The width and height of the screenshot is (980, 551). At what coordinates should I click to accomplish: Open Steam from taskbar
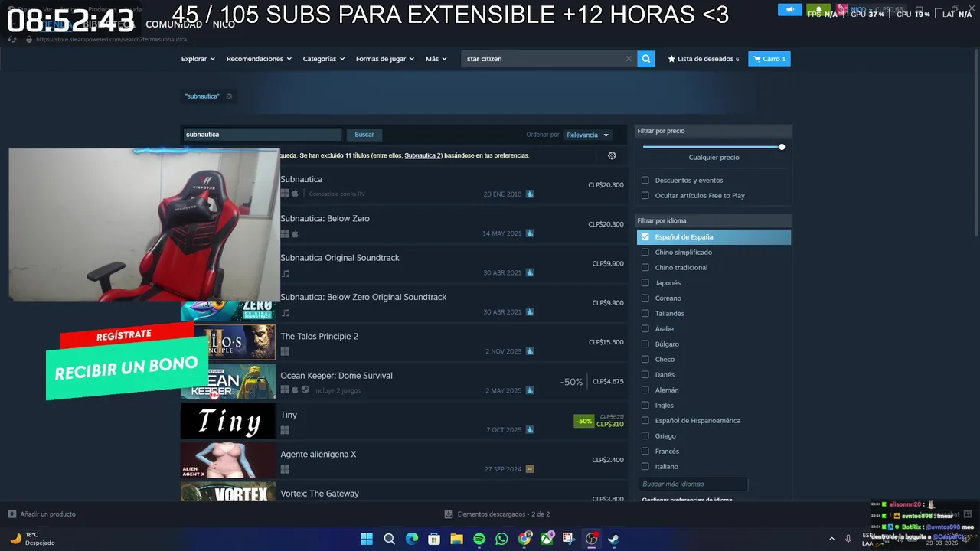point(614,539)
